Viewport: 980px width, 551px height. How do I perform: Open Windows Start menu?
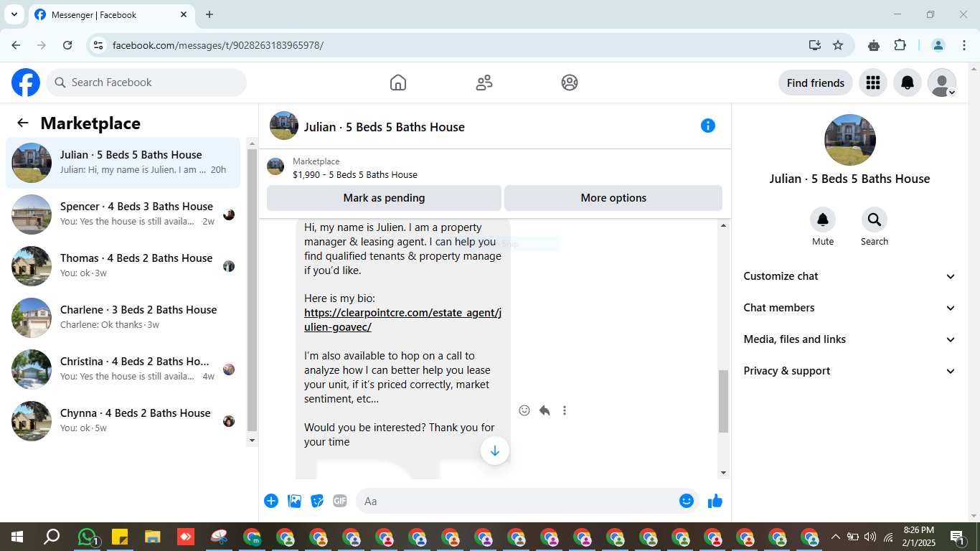pos(17,537)
